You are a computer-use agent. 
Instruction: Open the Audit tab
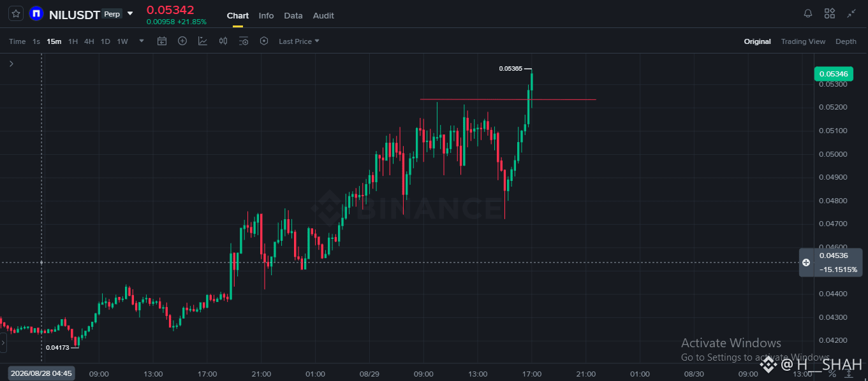click(x=323, y=15)
